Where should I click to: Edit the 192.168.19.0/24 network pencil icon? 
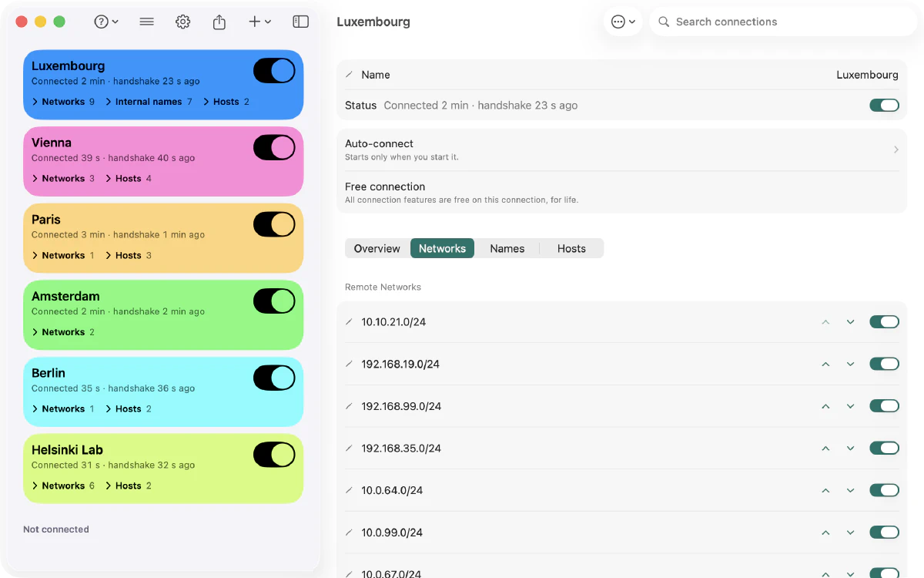click(x=349, y=364)
